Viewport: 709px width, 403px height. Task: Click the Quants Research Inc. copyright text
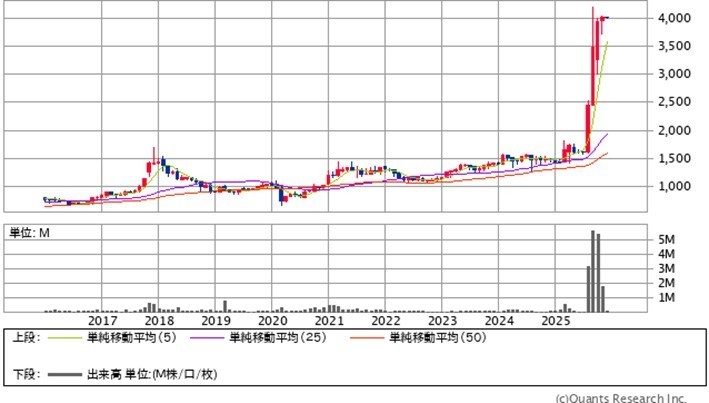(x=621, y=396)
